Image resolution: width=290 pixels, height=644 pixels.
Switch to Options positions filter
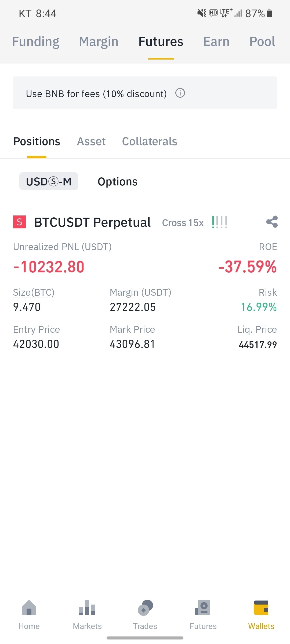point(118,182)
